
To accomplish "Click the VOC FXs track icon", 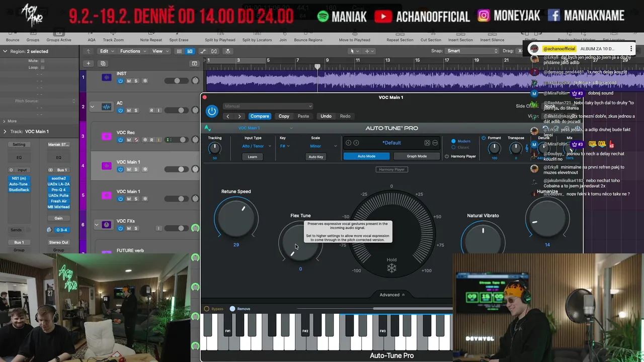I will (x=106, y=225).
